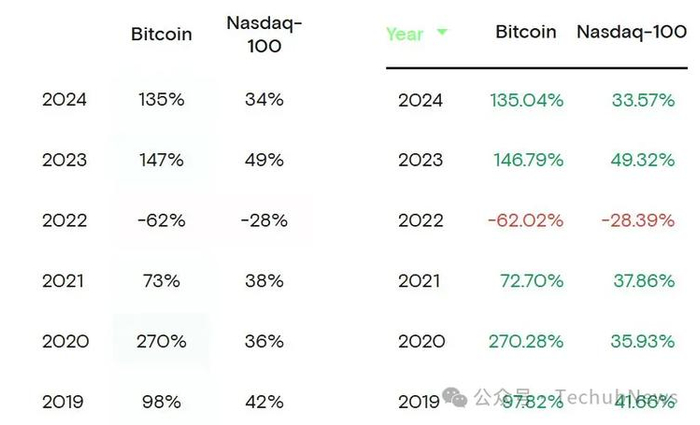Click the 38% Nasdaq-100 cell on the left

pos(264,281)
